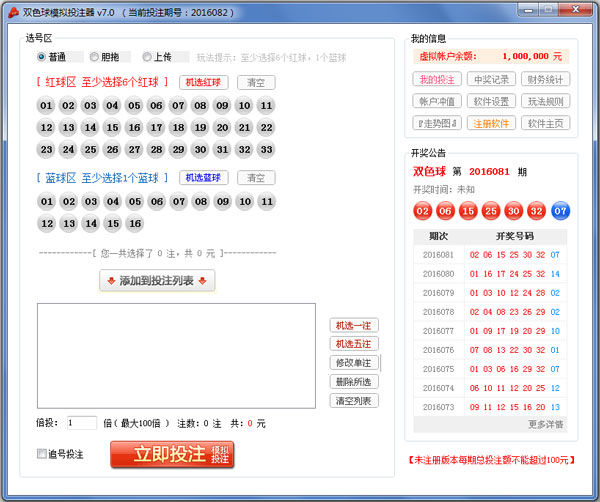Click 更多详情 link under results

(x=545, y=424)
